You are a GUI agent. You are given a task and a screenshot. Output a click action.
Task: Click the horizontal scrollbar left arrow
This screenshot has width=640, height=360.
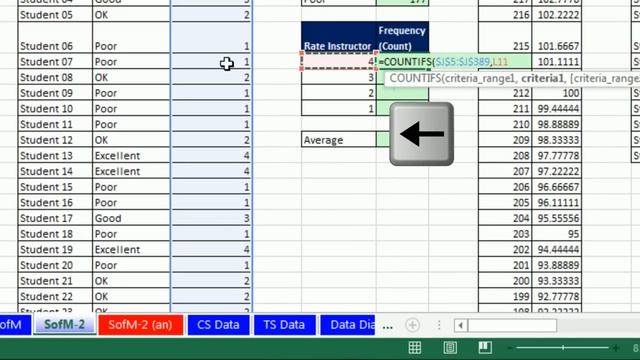(x=461, y=325)
